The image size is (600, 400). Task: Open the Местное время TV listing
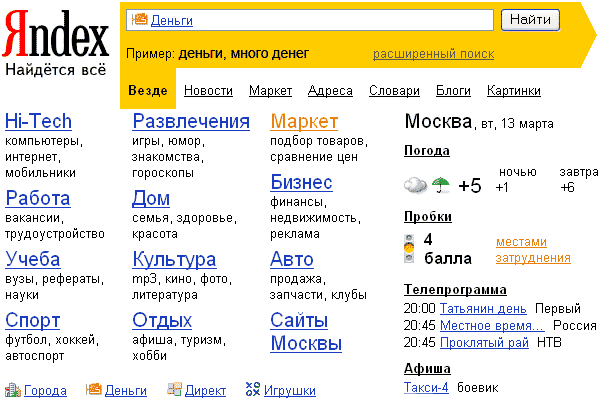(492, 326)
